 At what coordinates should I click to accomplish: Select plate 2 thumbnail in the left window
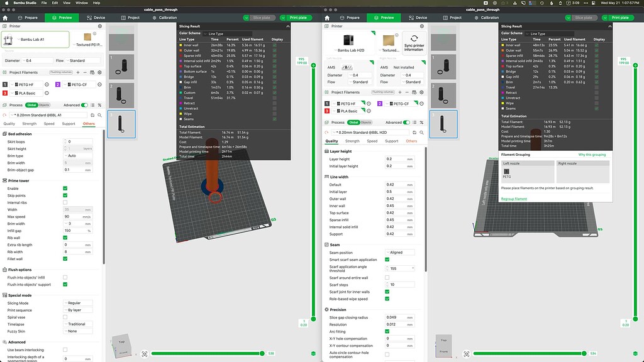pos(121,94)
